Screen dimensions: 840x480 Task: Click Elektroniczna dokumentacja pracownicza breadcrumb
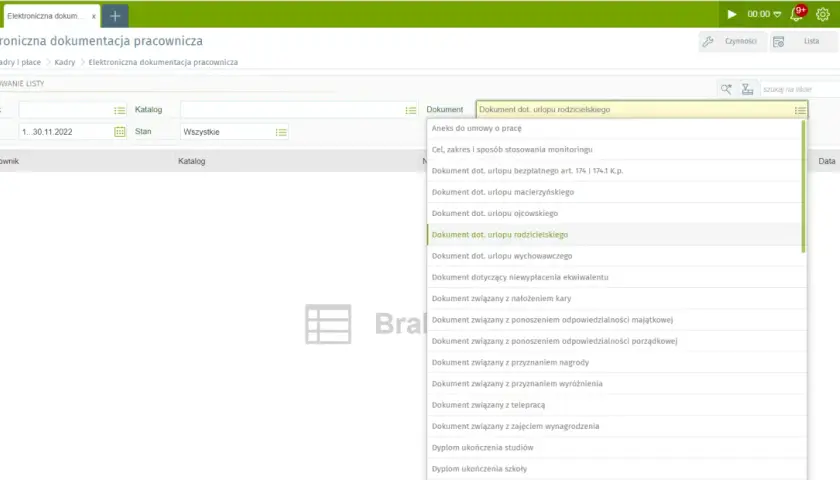tap(163, 62)
